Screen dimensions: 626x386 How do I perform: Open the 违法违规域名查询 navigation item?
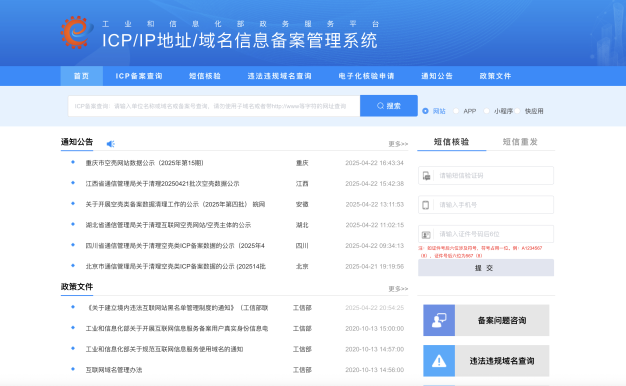(279, 76)
